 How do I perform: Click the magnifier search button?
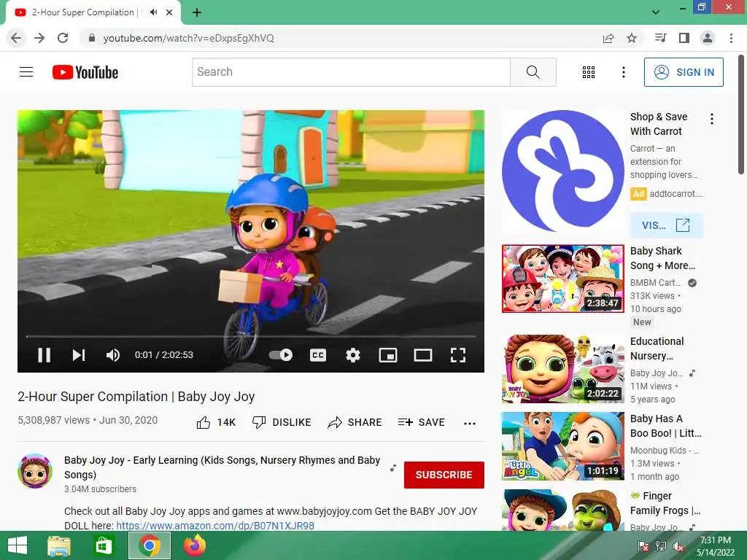[533, 72]
